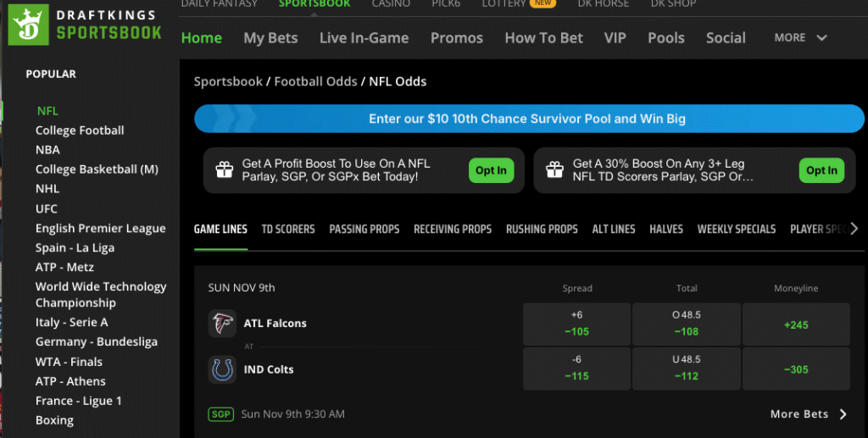Viewport: 868px width, 438px height.
Task: Click the Indianapolis Colts horseshoe logo
Action: pyautogui.click(x=222, y=369)
